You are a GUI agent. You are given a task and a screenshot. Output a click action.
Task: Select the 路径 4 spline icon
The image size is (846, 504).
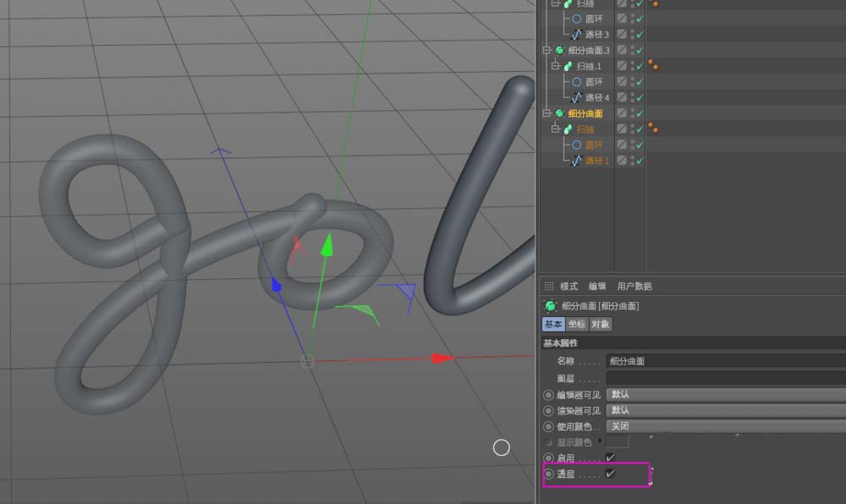click(x=577, y=98)
